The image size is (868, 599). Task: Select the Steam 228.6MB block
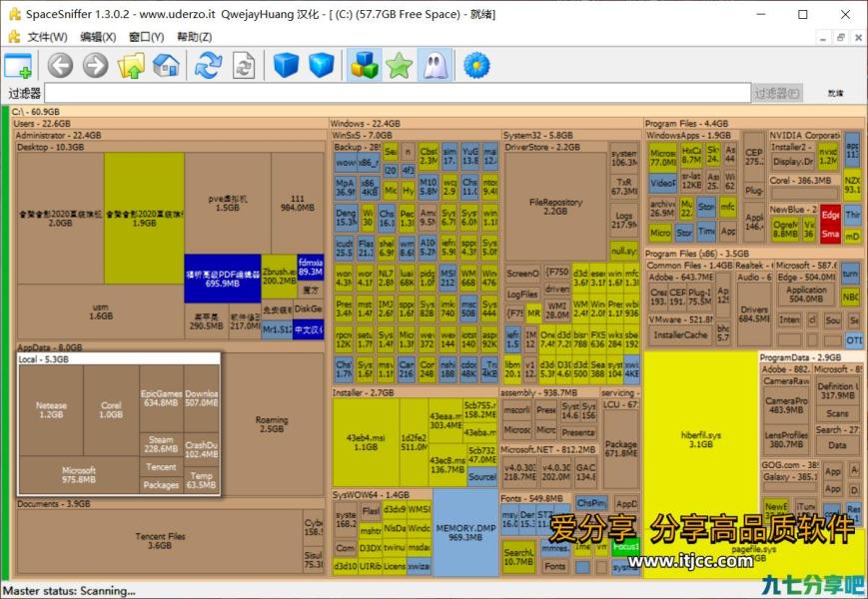161,444
